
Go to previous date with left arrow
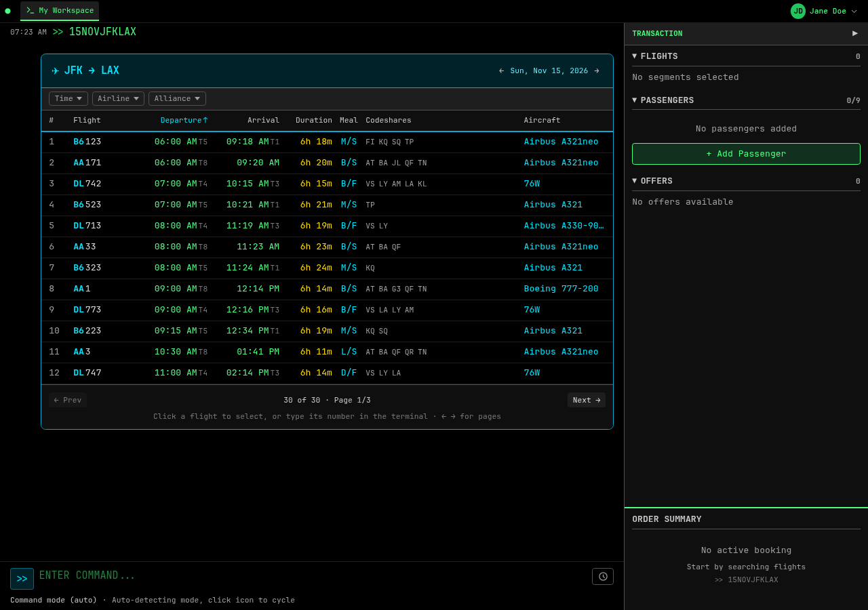[501, 70]
